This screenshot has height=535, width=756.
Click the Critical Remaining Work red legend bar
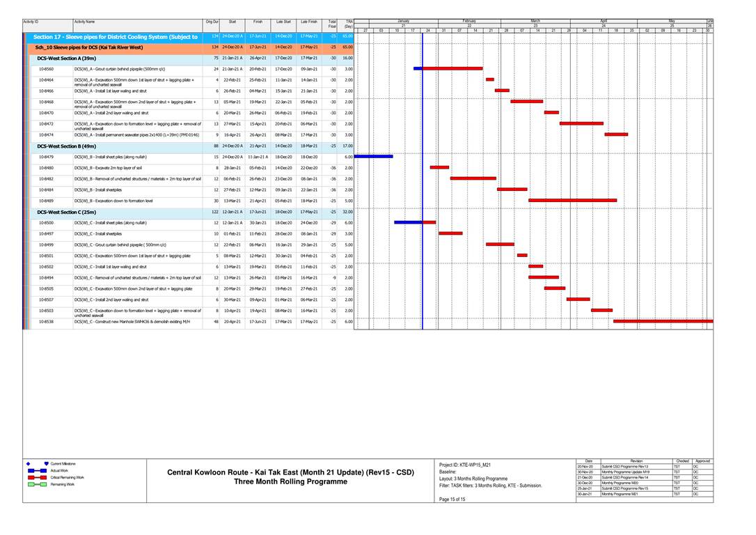click(x=36, y=477)
